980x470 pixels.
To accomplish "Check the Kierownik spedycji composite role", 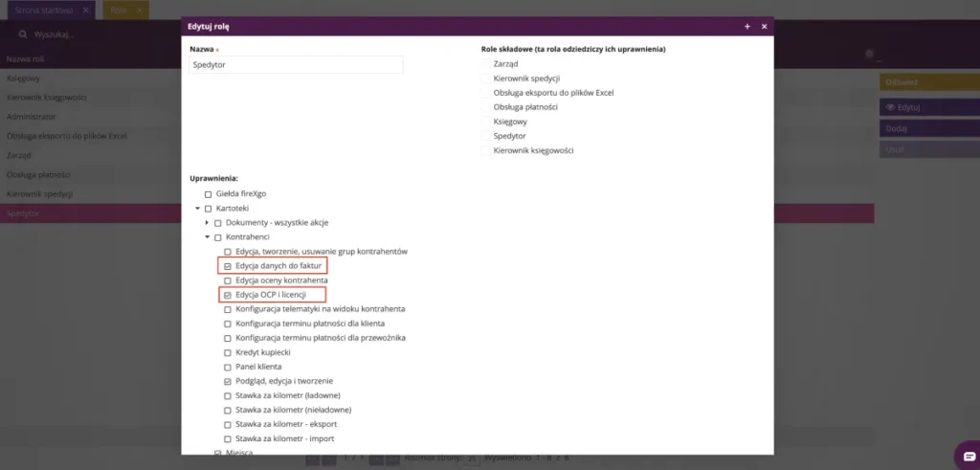I will click(x=486, y=78).
